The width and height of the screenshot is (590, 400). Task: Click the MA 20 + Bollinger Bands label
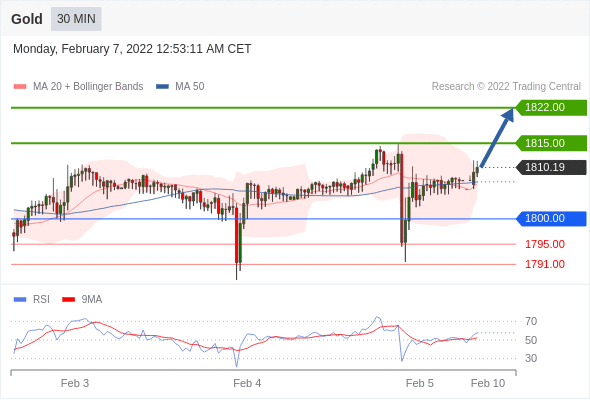click(88, 87)
